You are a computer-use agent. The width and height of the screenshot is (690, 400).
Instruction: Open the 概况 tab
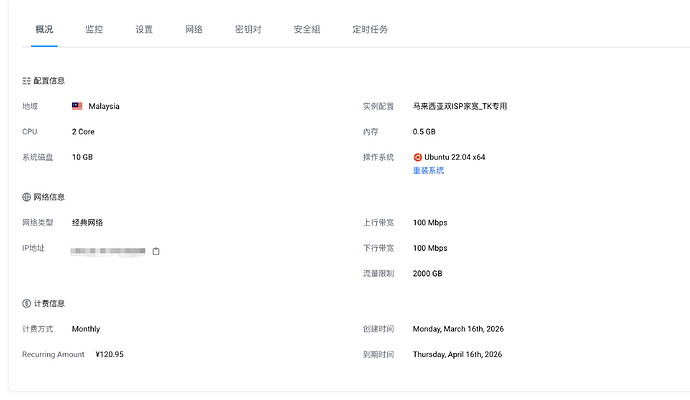[x=44, y=29]
